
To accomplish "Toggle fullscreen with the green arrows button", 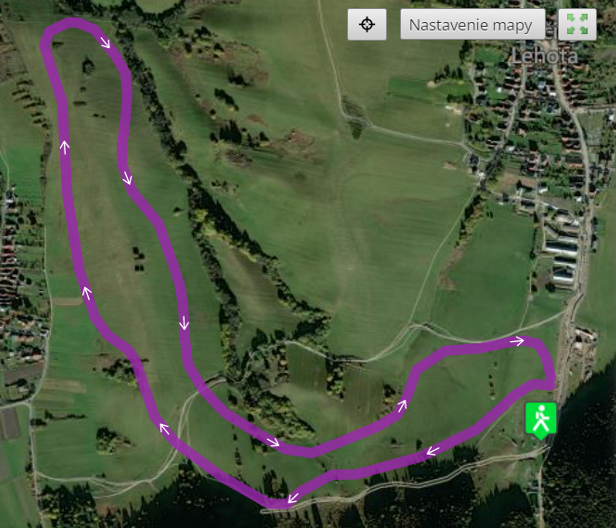I will (x=577, y=24).
